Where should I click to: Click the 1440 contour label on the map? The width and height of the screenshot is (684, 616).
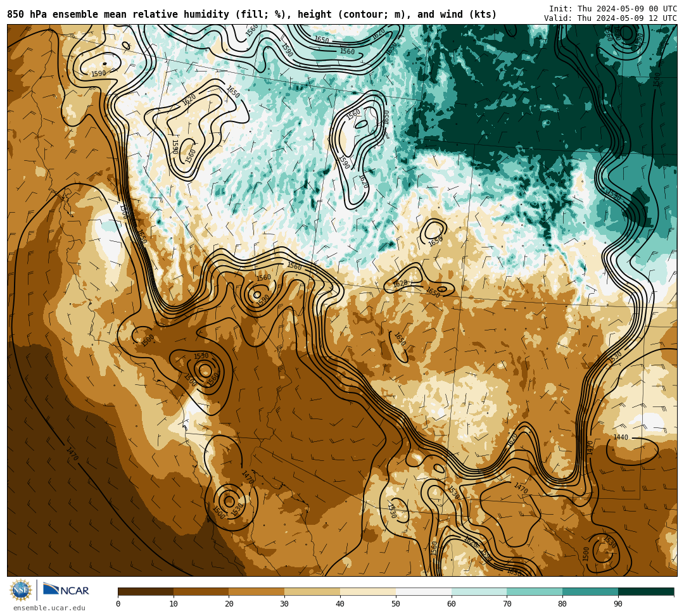(x=620, y=437)
